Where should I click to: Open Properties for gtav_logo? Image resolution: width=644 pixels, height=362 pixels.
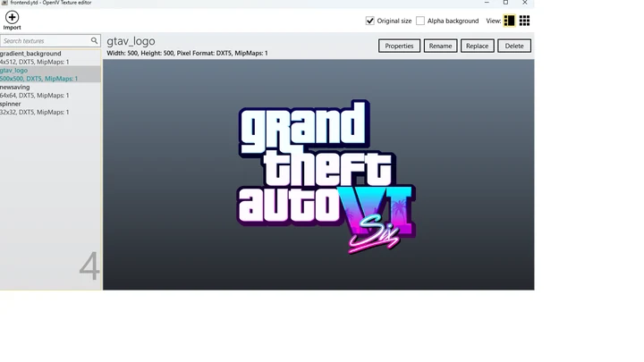pyautogui.click(x=399, y=46)
